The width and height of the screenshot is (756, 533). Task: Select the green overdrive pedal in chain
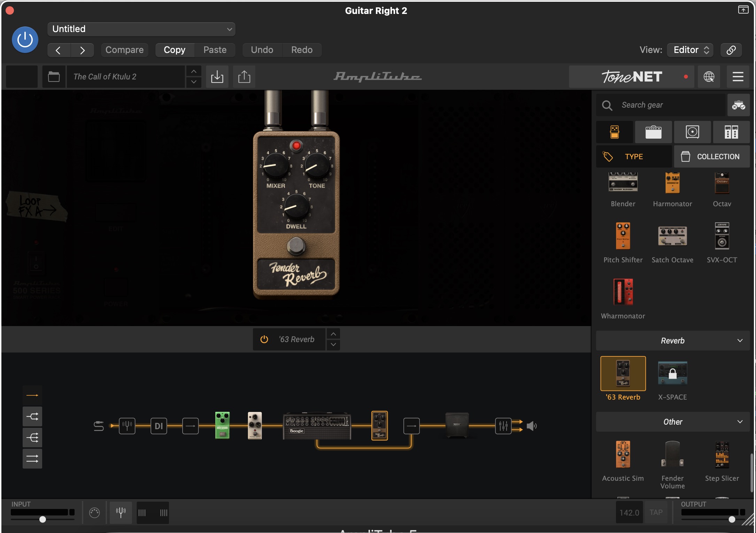tap(222, 425)
